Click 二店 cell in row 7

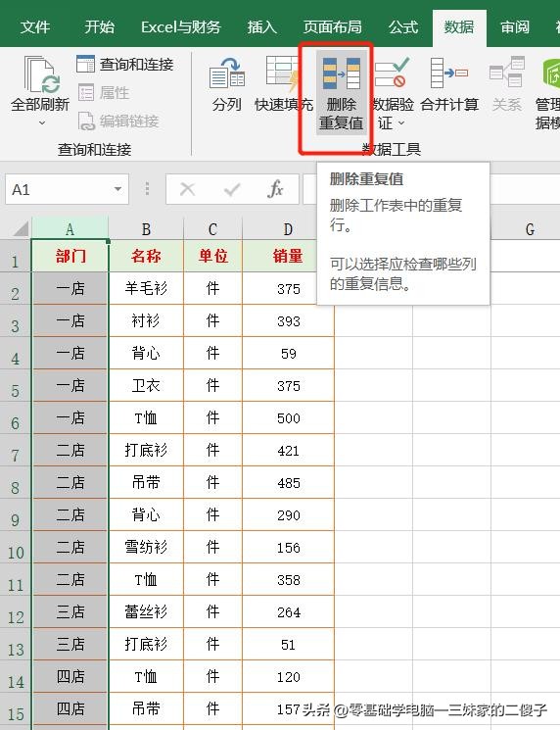[70, 450]
